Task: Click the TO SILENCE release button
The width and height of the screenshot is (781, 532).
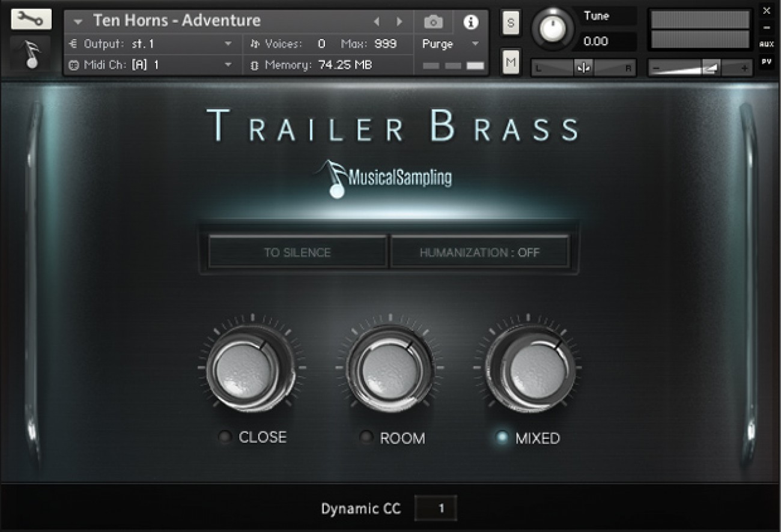Action: tap(297, 252)
